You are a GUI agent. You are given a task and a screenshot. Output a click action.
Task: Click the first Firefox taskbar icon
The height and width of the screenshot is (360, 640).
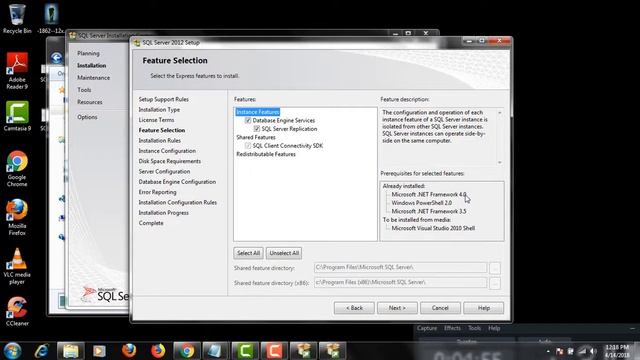[129, 351]
